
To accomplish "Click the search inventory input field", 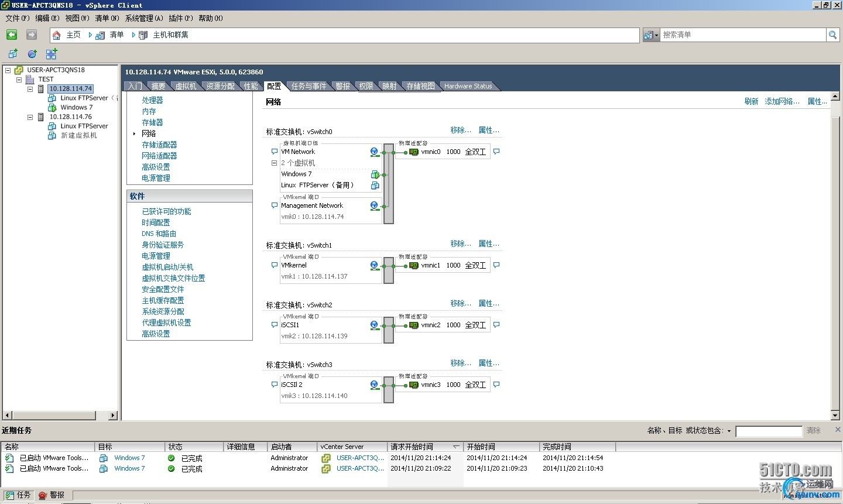I will coord(743,35).
